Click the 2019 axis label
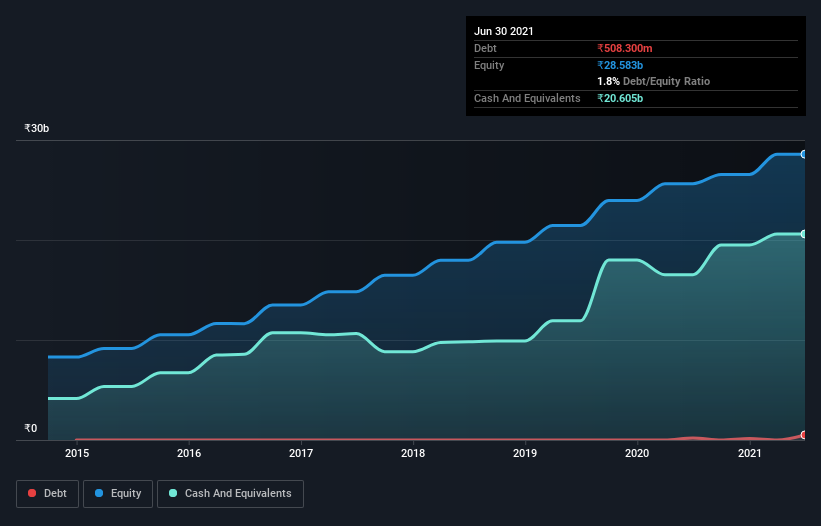Viewport: 821px width, 526px height. [x=525, y=453]
